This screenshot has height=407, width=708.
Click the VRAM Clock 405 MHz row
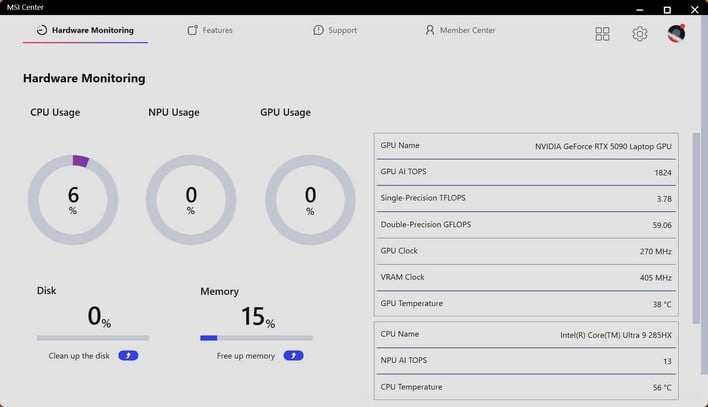pyautogui.click(x=526, y=277)
